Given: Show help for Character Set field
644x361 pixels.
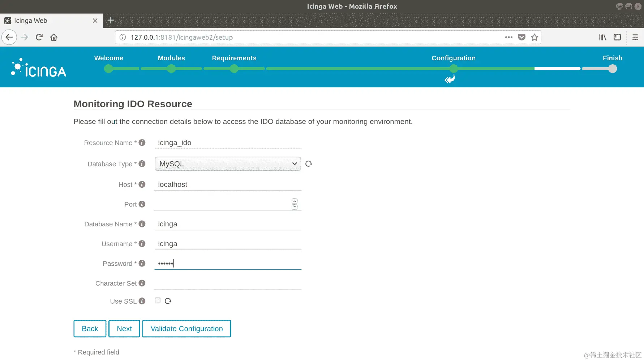Looking at the screenshot, I should 142,283.
